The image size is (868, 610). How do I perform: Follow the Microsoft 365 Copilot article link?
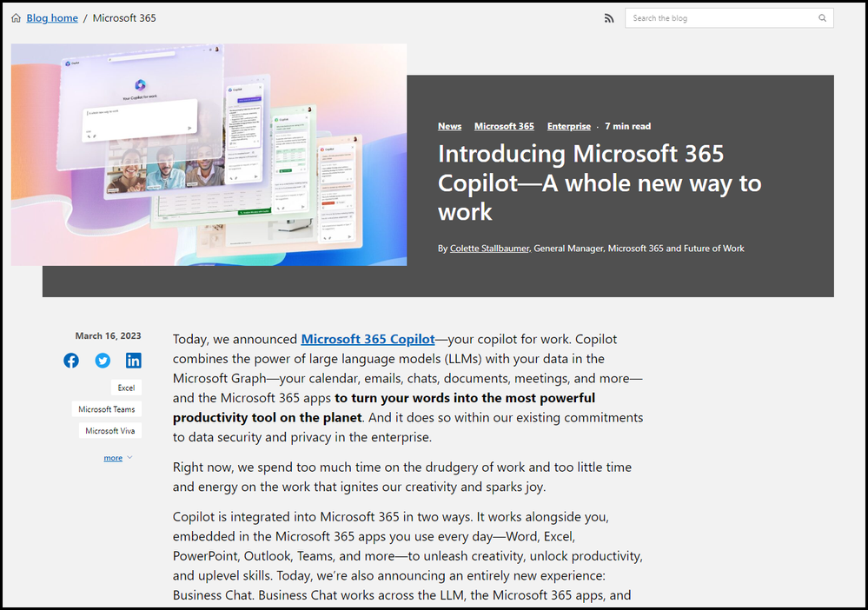pyautogui.click(x=368, y=339)
